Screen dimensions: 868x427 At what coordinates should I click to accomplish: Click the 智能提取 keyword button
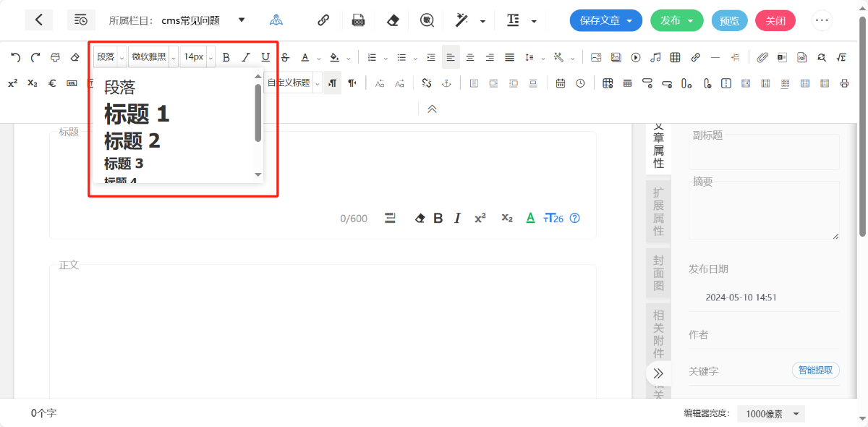click(815, 371)
